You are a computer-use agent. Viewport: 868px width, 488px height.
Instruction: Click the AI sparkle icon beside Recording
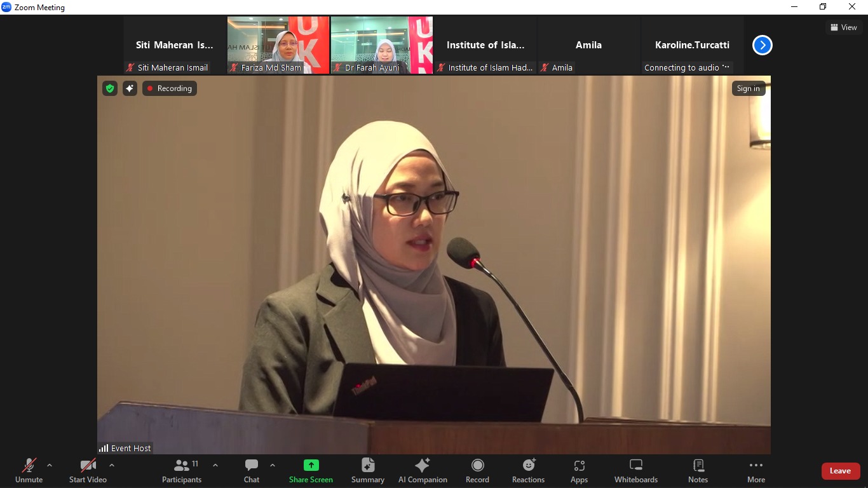point(130,88)
